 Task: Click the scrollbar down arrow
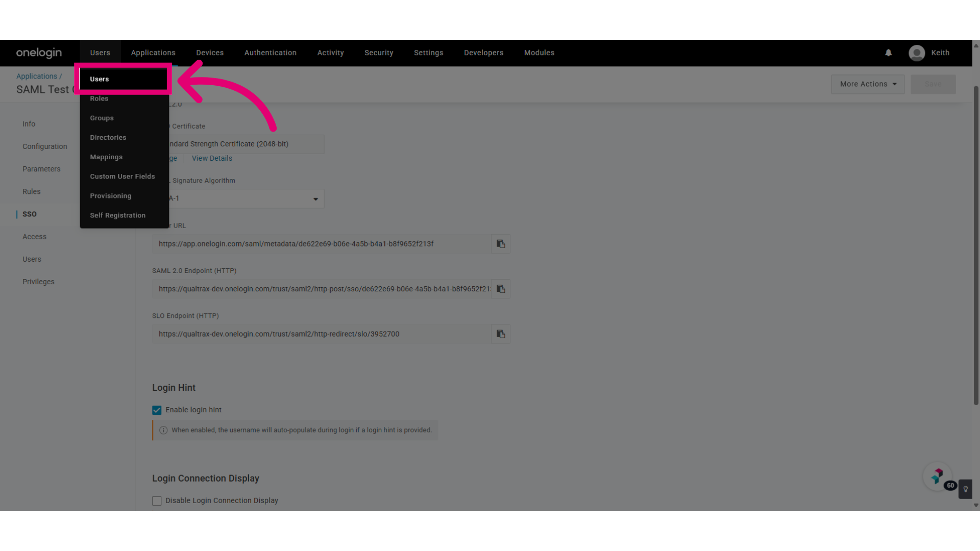click(976, 506)
